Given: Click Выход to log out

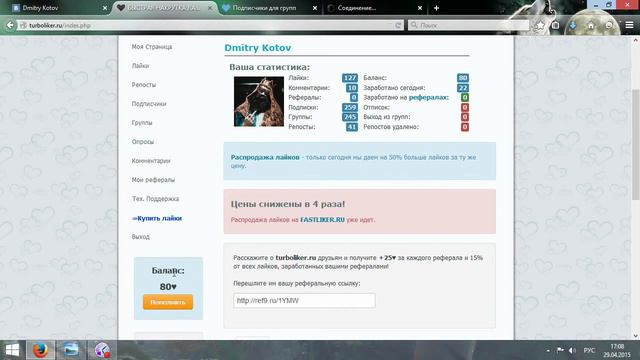Looking at the screenshot, I should pyautogui.click(x=140, y=237).
